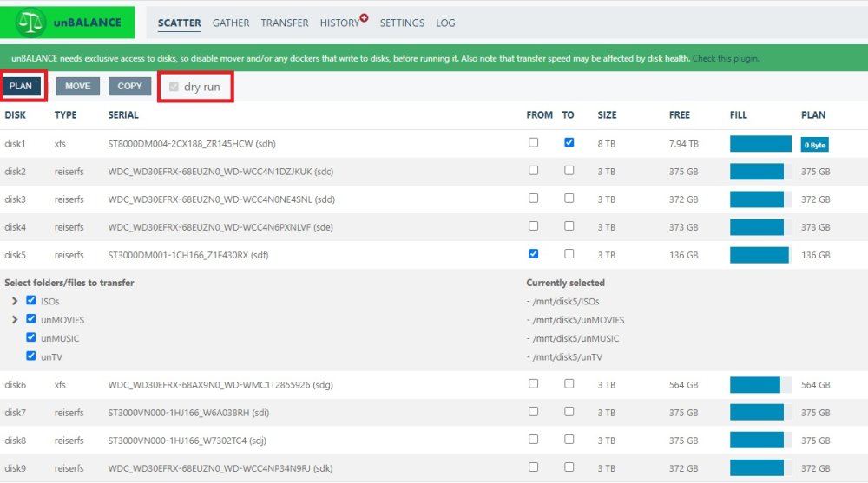
Task: Go to the HISTORY tab
Action: 339,23
